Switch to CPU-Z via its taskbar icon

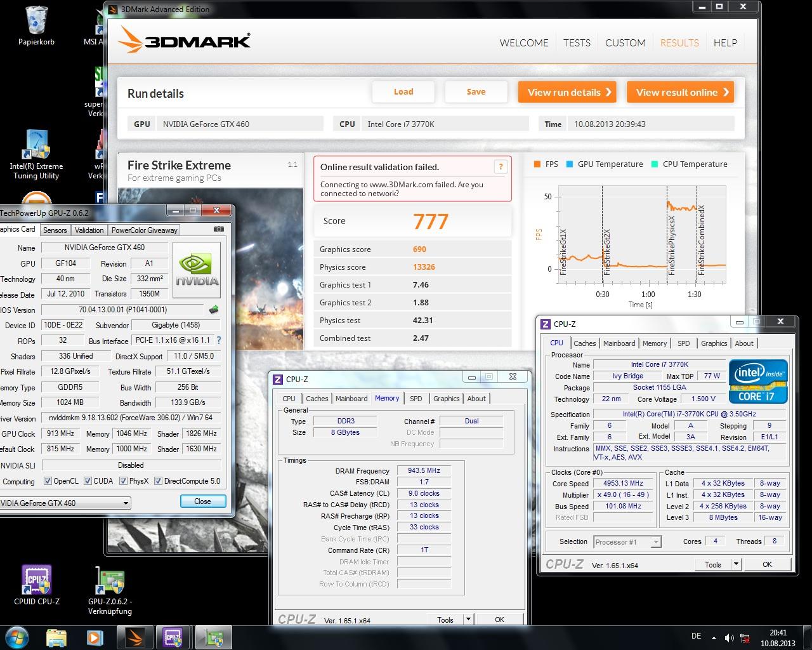[x=173, y=637]
